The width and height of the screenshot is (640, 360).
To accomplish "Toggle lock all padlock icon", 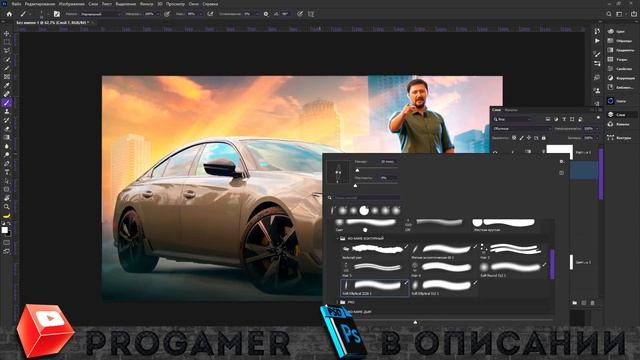I will pyautogui.click(x=543, y=138).
